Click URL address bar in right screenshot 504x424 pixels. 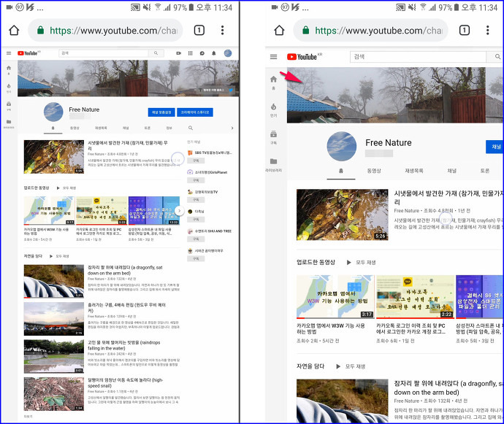(371, 30)
